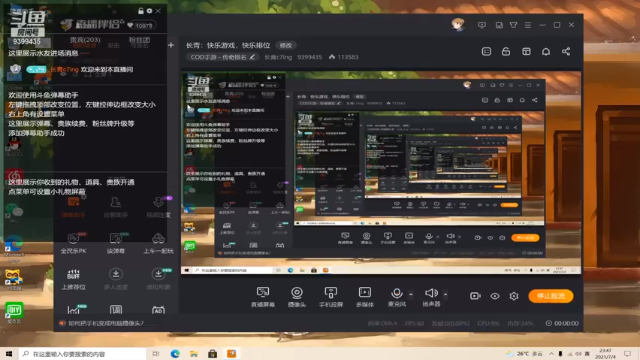The image size is (640, 360).
Task: Focus the Windows taskbar search box
Action: coord(82,353)
